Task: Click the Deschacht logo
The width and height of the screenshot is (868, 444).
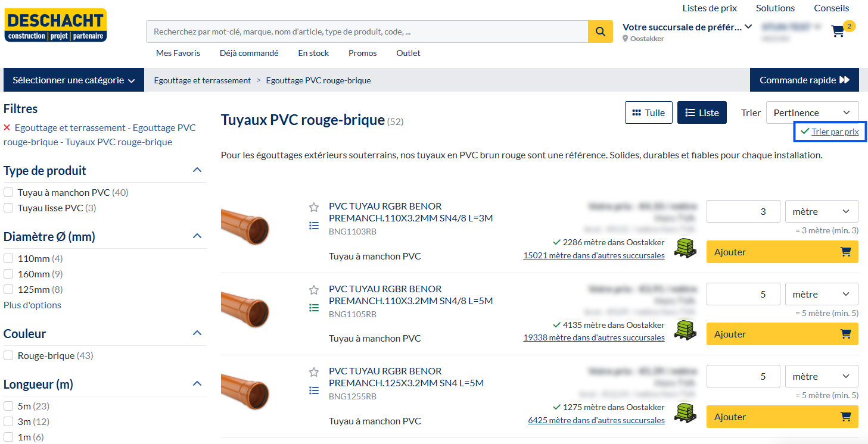Action: point(55,26)
